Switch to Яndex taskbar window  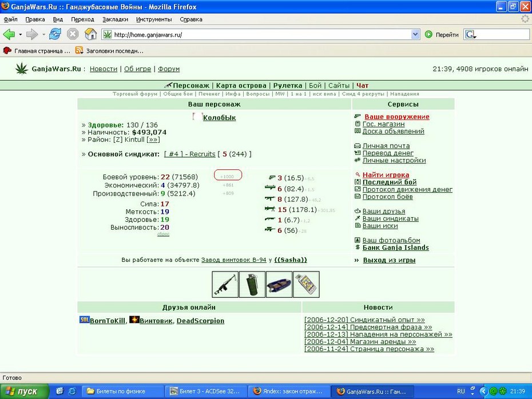pyautogui.click(x=289, y=391)
